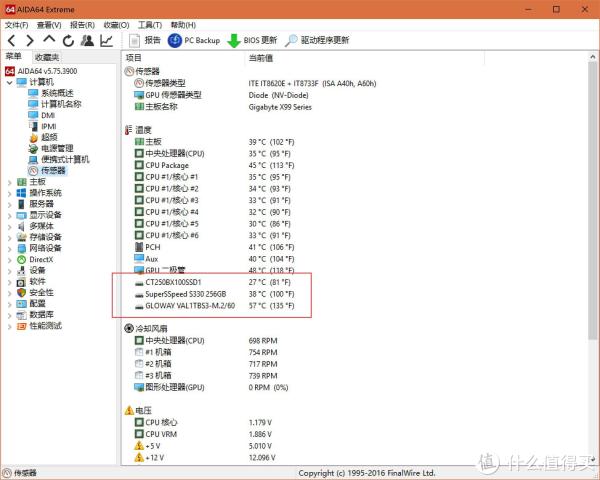
Task: Open 查看(V) menu
Action: tap(49, 25)
